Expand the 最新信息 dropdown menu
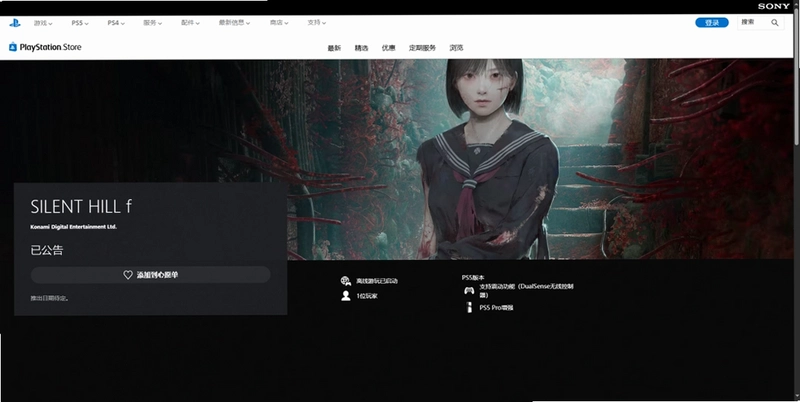 [235, 23]
